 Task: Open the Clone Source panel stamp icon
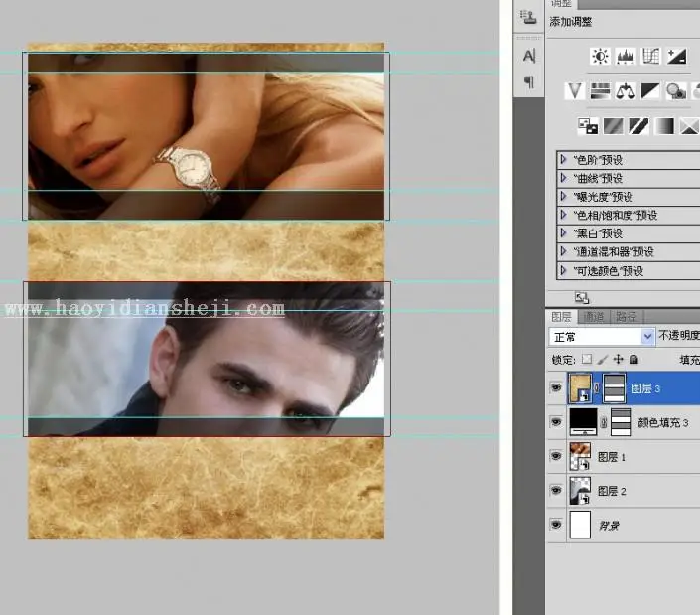tap(528, 16)
